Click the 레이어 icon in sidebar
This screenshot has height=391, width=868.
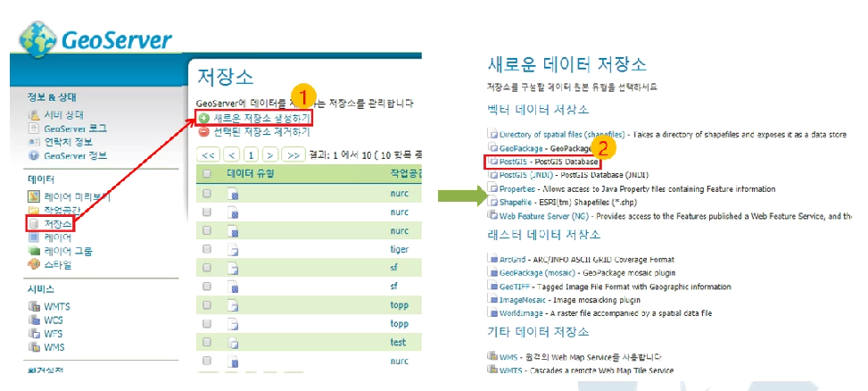[34, 238]
